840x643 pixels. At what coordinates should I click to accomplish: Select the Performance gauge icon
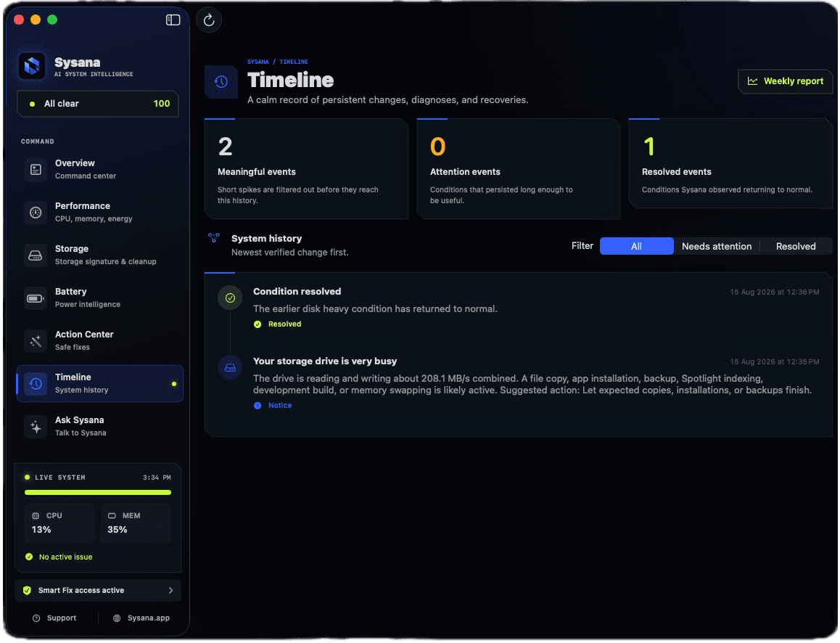click(x=36, y=213)
